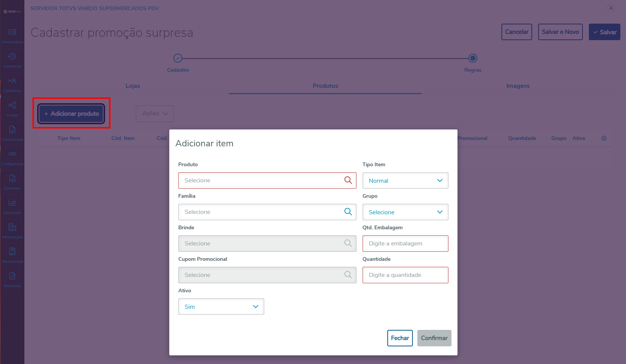Screen dimensions: 626x364
Task: Expand the Tipo Item dropdown
Action: pyautogui.click(x=405, y=180)
